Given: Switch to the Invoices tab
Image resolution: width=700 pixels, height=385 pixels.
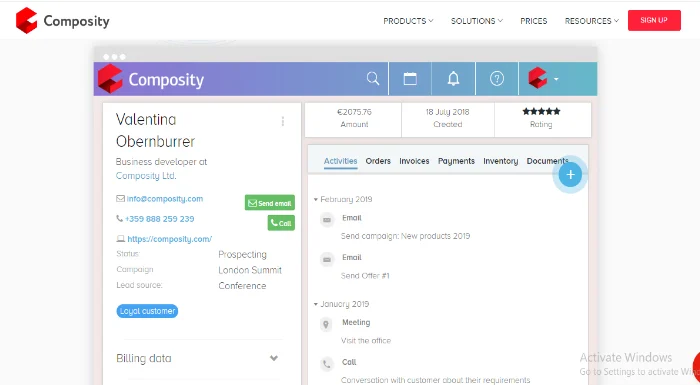Looking at the screenshot, I should pyautogui.click(x=414, y=161).
